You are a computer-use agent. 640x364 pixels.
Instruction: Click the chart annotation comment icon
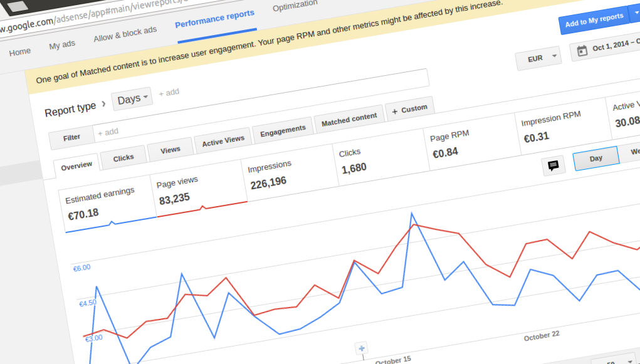point(553,165)
